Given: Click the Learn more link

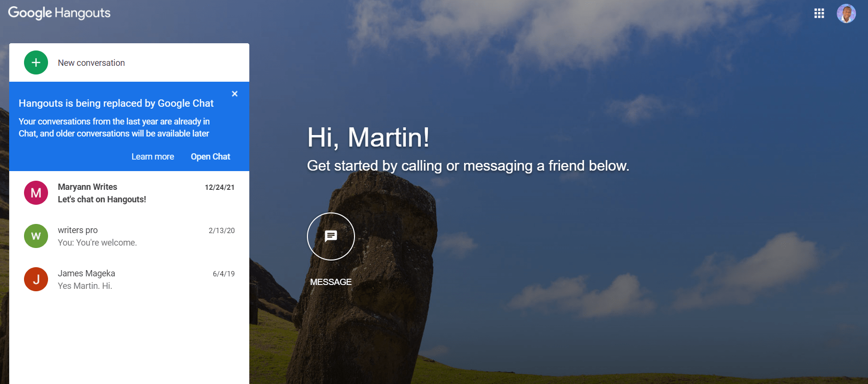Looking at the screenshot, I should (153, 157).
